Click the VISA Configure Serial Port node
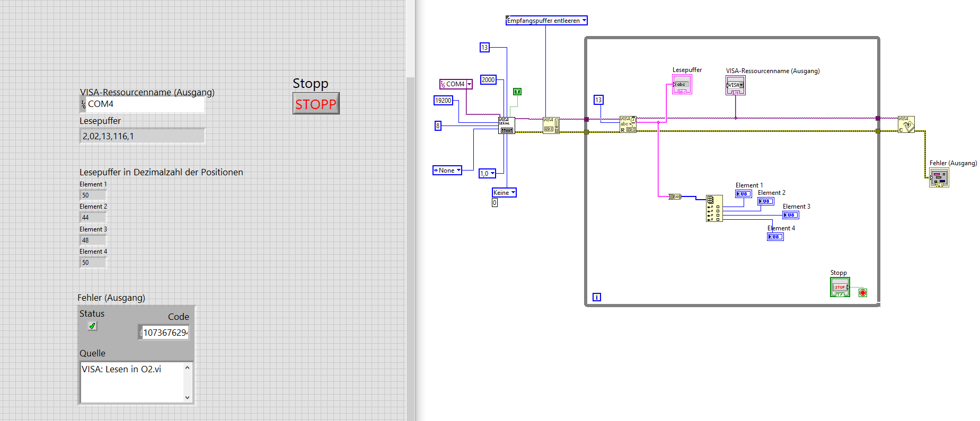Screen dimensions: 980x421 (507, 126)
